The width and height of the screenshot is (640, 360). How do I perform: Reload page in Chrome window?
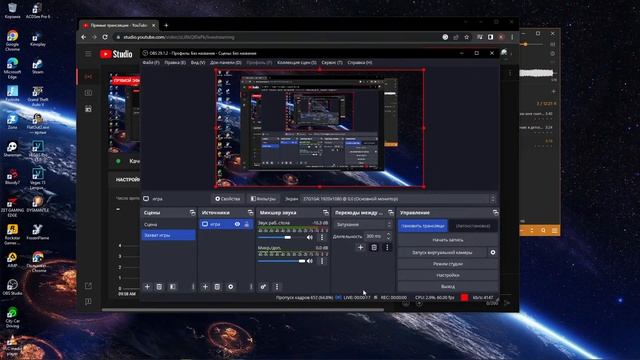(x=105, y=37)
